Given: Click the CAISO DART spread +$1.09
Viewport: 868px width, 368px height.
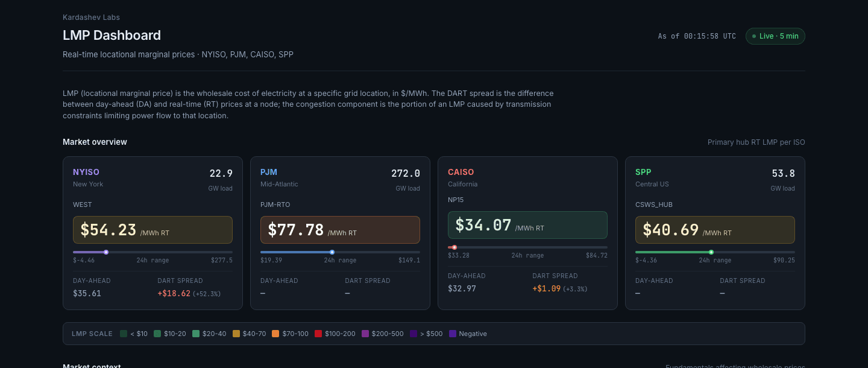Looking at the screenshot, I should tap(547, 289).
